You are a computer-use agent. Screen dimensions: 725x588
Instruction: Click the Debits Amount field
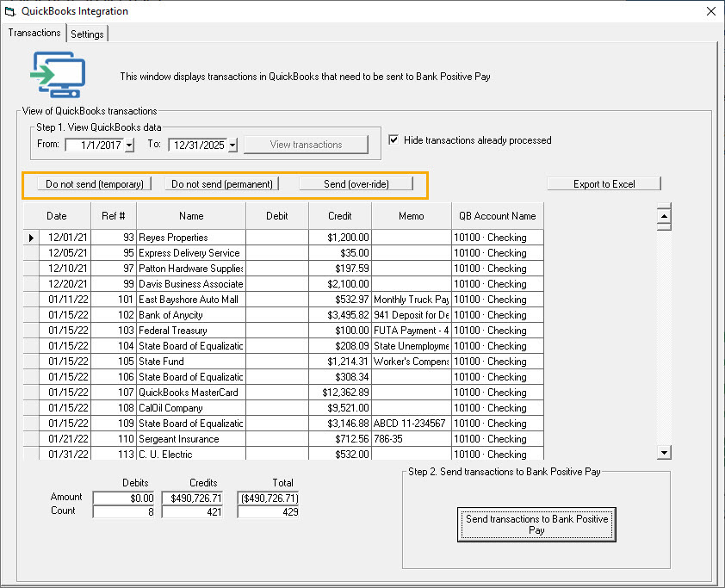pyautogui.click(x=123, y=498)
